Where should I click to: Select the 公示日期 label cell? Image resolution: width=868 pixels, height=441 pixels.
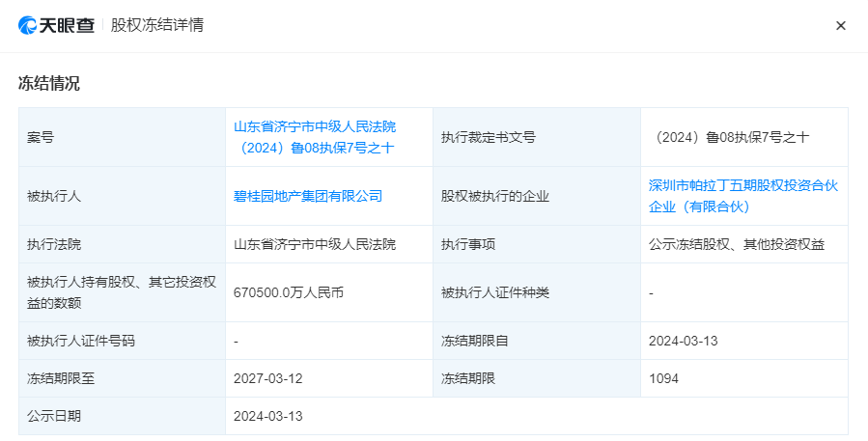123,416
